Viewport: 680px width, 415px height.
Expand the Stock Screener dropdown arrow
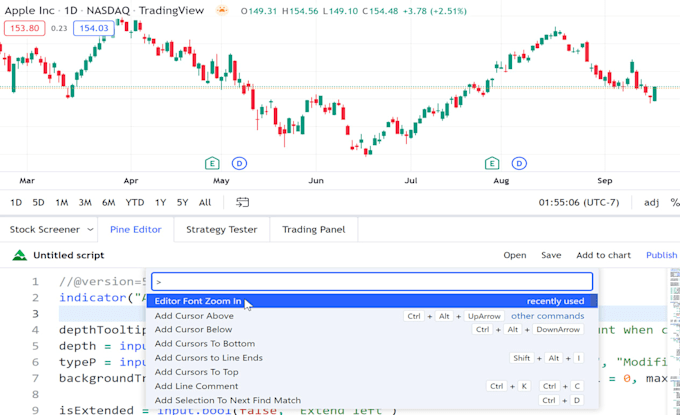pos(90,229)
